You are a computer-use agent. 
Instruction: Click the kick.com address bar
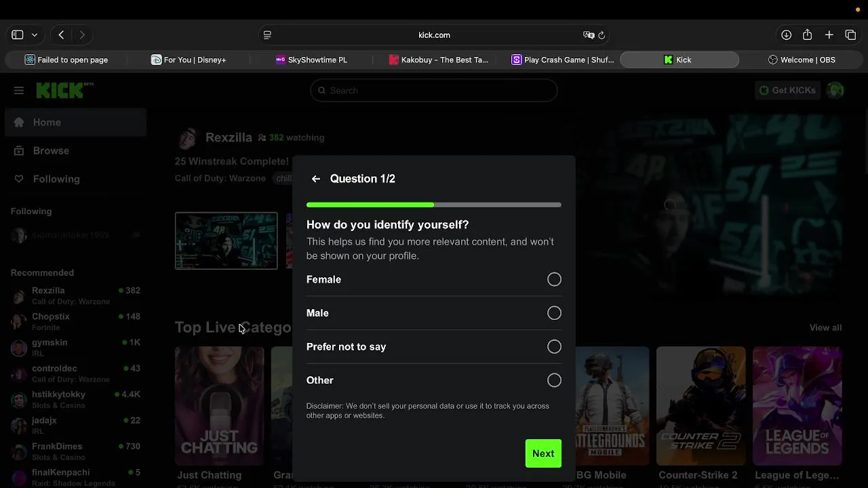click(434, 35)
